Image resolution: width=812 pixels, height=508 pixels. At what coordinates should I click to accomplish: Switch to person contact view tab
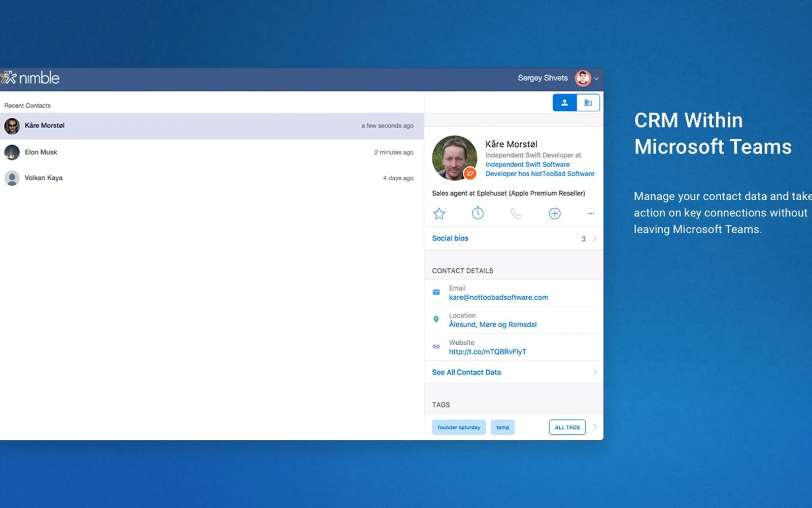click(x=564, y=103)
